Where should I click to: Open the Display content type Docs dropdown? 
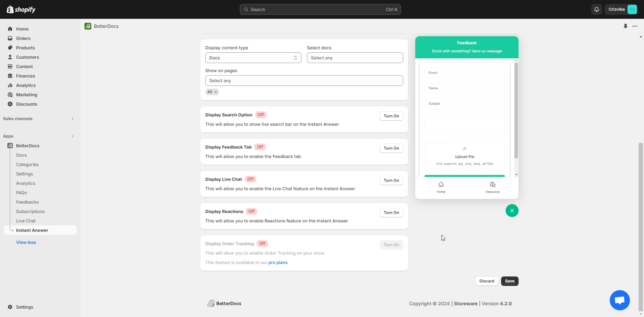(x=253, y=58)
